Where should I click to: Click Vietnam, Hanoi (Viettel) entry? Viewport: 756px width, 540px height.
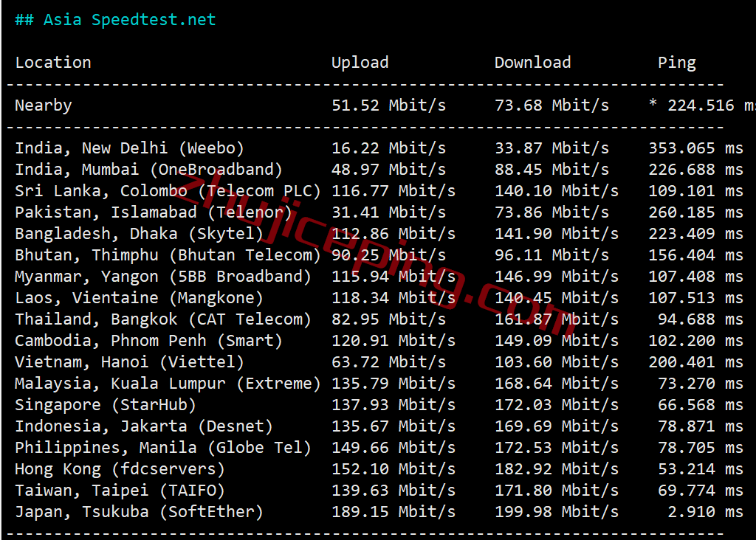point(129,361)
